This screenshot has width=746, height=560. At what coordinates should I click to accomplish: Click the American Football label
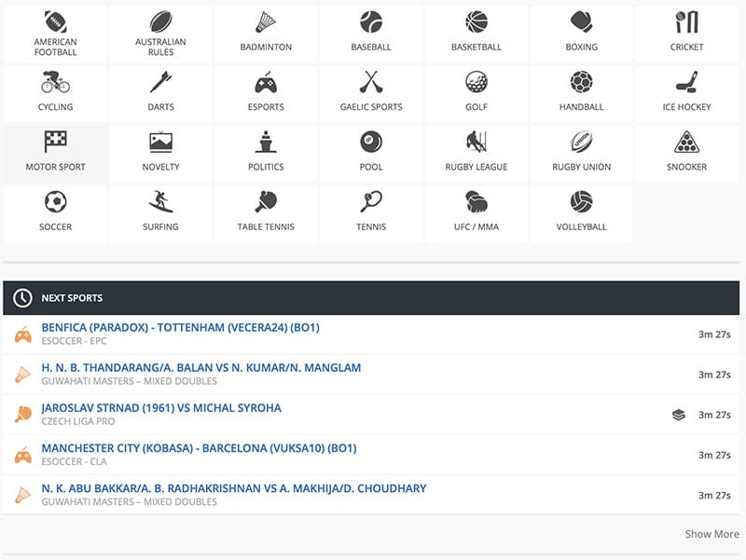coord(56,48)
